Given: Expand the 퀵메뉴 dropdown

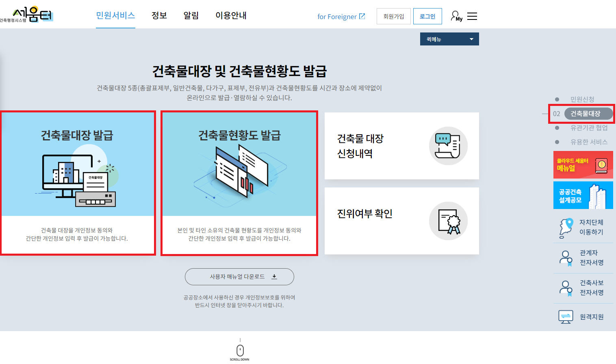Looking at the screenshot, I should (x=449, y=39).
